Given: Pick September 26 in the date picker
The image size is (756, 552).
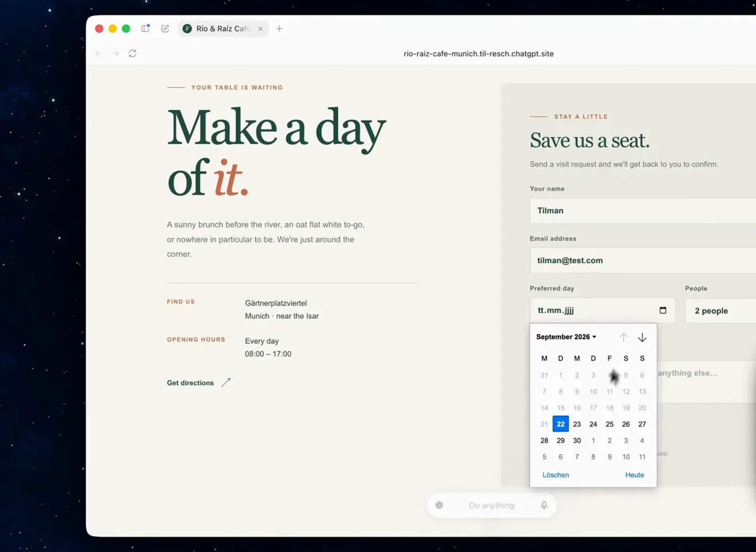Looking at the screenshot, I should 626,424.
